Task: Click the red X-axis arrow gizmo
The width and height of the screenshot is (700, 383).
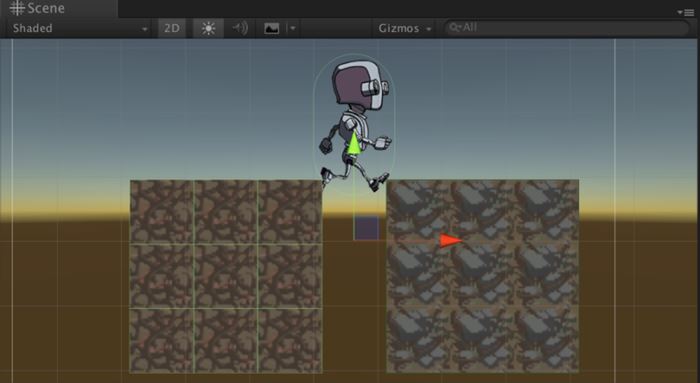Action: pyautogui.click(x=450, y=240)
